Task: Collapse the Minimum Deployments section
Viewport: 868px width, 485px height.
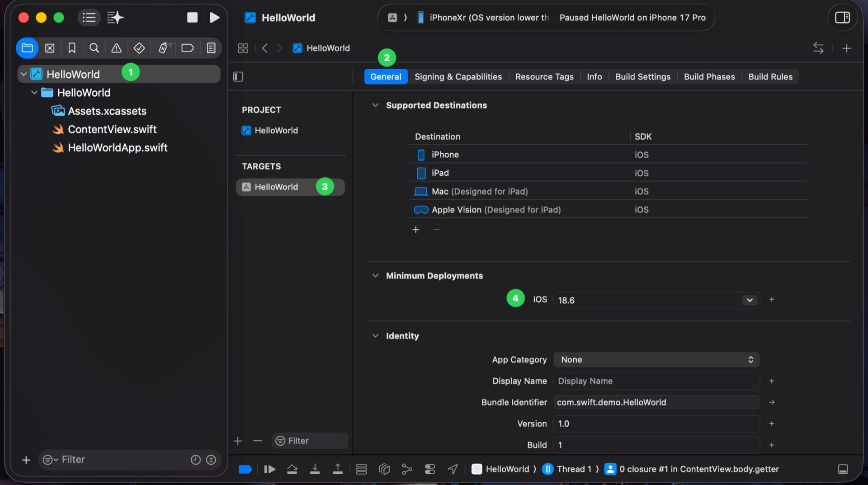Action: point(375,276)
